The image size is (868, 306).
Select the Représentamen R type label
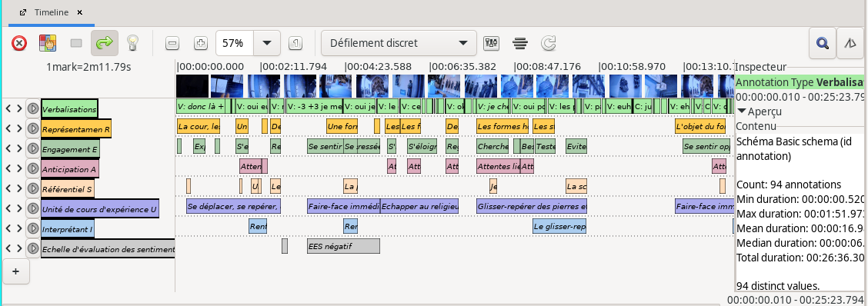pos(76,129)
